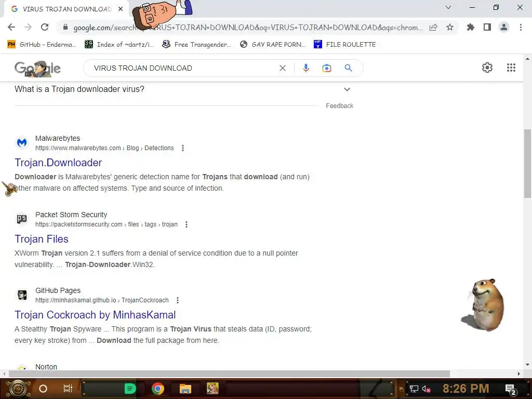This screenshot has width=532, height=399.
Task: Open the hamster app taskbar icon
Action: coord(212,389)
